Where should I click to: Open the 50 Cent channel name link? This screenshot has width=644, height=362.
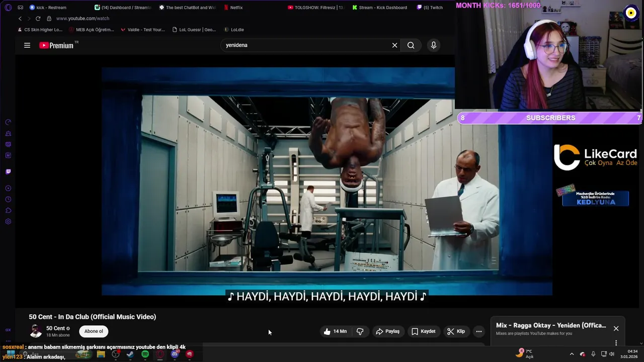(x=55, y=328)
